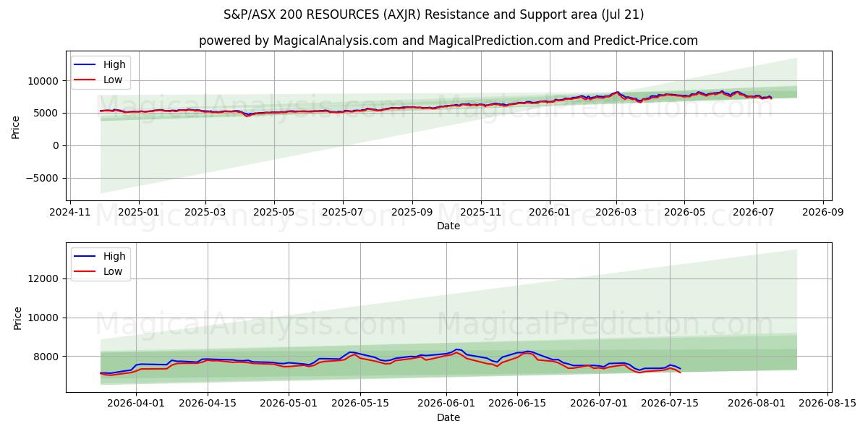
Task: Select the 2025-09 x-axis tick label
Action: point(412,213)
